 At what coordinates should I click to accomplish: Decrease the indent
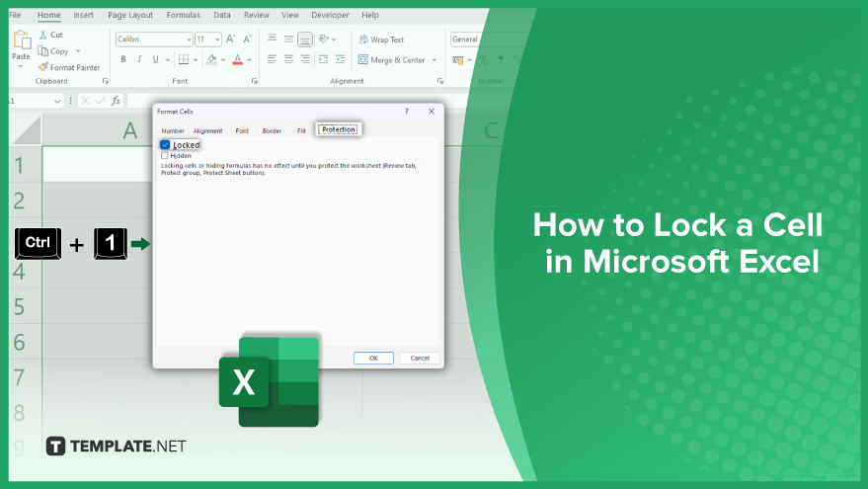point(324,59)
